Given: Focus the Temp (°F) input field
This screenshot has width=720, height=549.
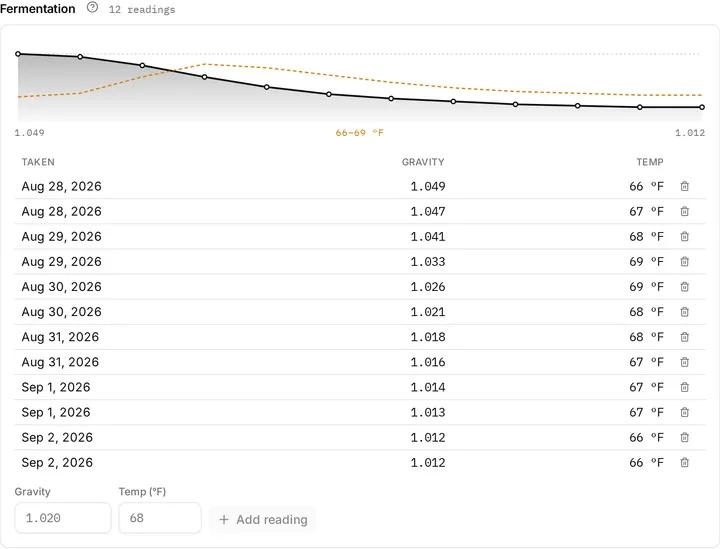Looking at the screenshot, I should pyautogui.click(x=160, y=518).
